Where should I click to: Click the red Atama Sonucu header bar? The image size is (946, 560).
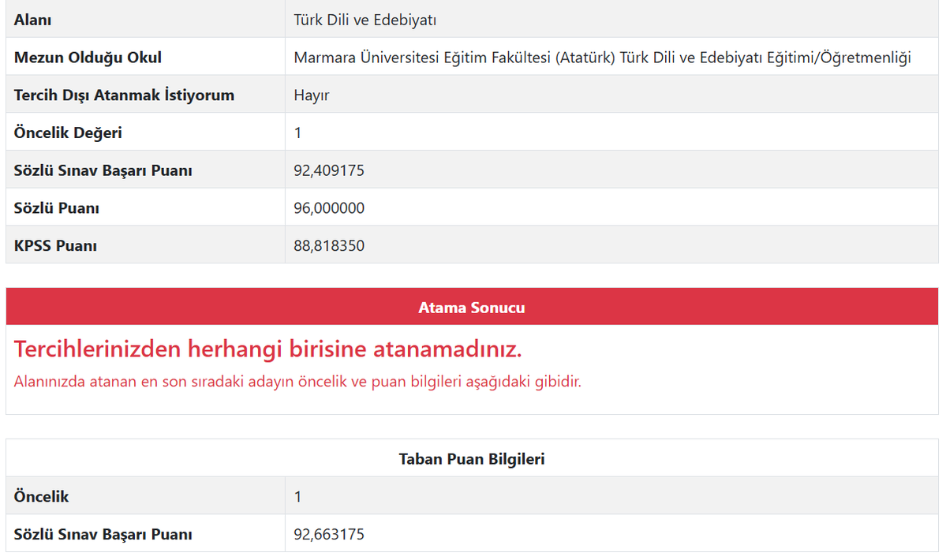point(472,308)
